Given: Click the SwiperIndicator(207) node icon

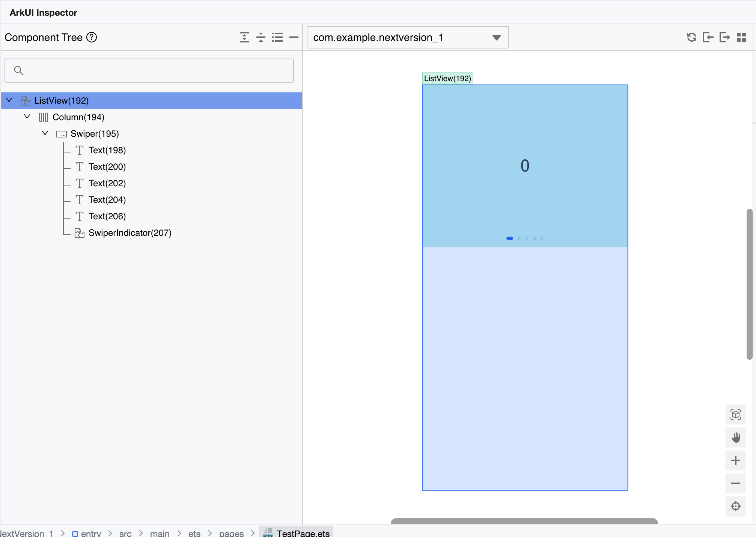Looking at the screenshot, I should (79, 233).
